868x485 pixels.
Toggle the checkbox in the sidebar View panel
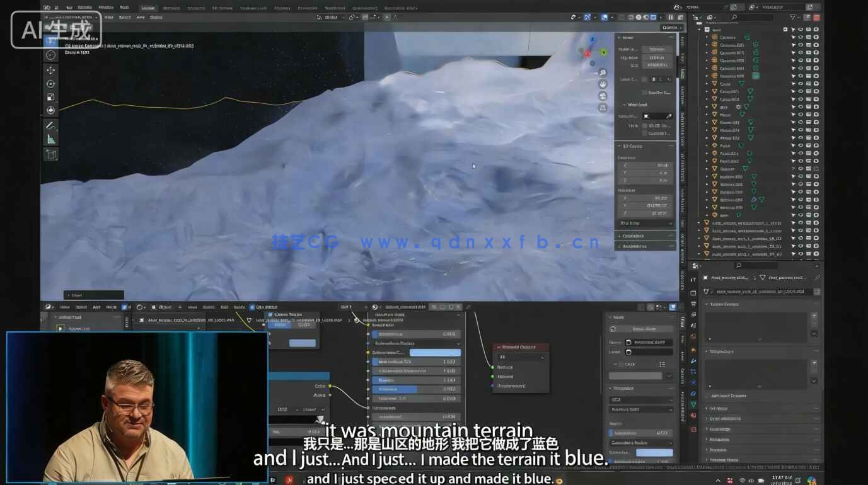click(644, 93)
